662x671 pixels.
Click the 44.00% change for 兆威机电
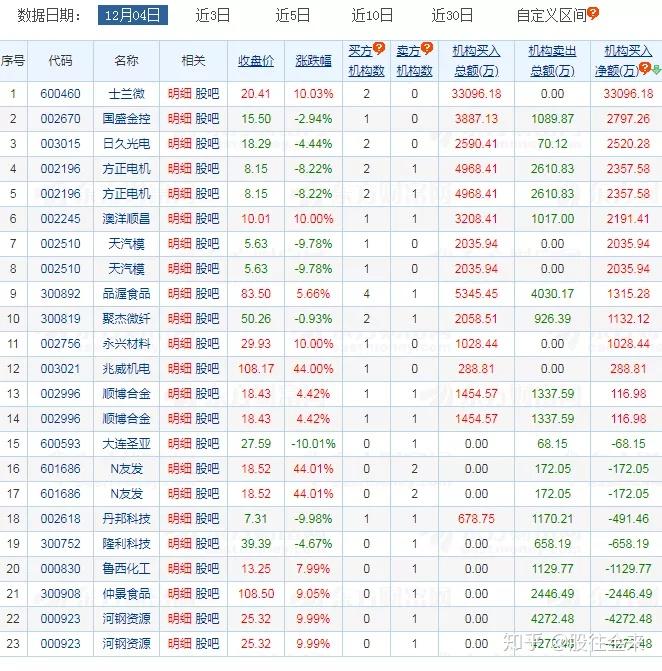point(313,369)
